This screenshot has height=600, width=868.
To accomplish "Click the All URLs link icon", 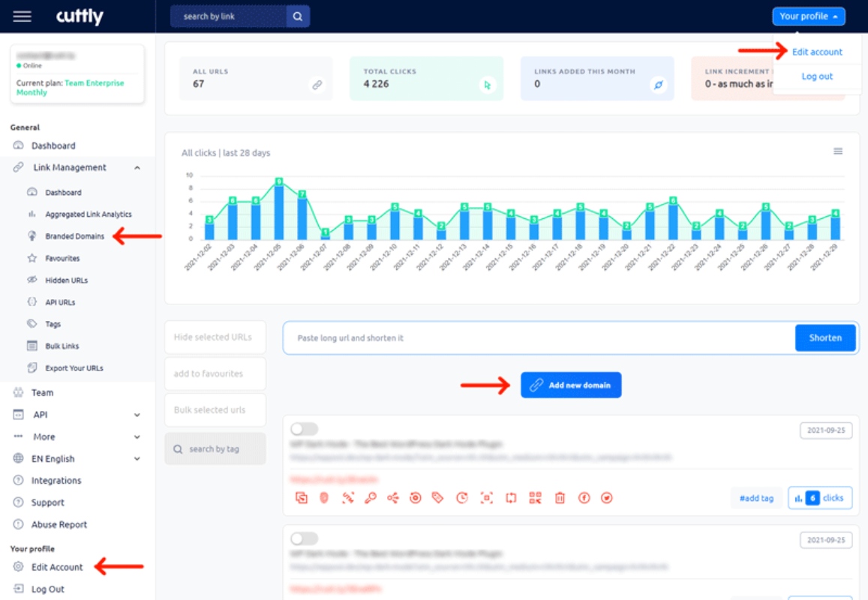I will coord(317,85).
